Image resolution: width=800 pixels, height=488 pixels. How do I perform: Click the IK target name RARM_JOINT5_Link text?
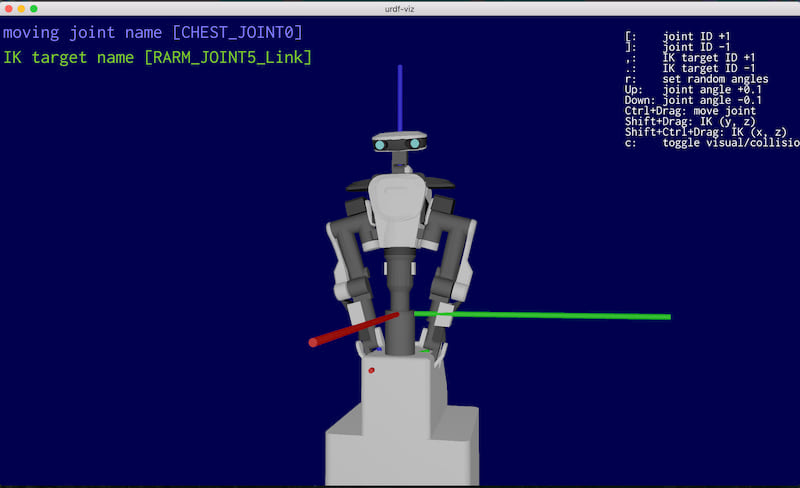[x=157, y=57]
